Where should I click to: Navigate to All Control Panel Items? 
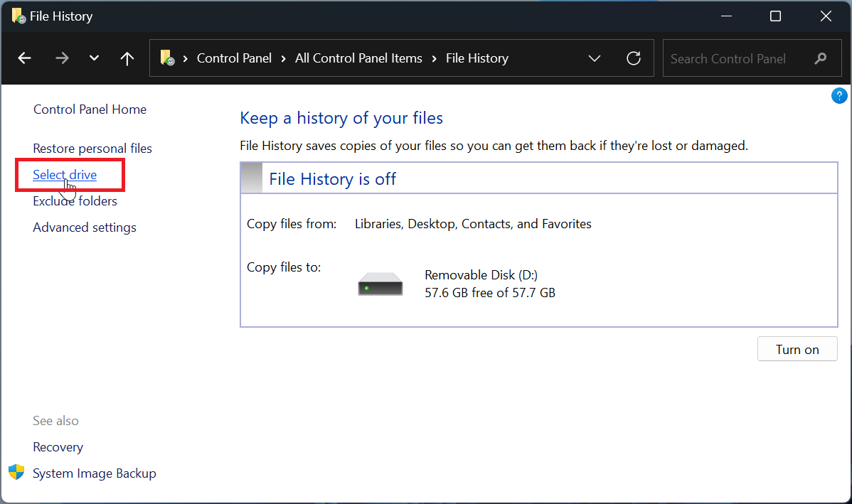click(x=358, y=58)
